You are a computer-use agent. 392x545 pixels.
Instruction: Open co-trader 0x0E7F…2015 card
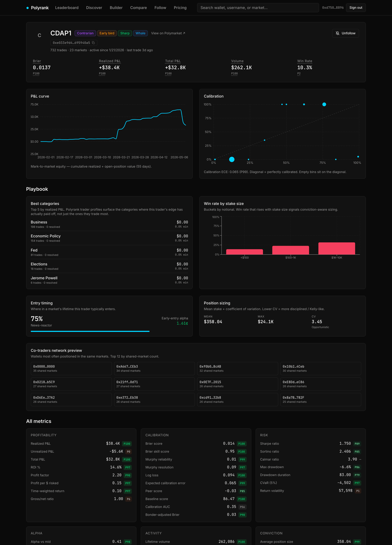[237, 384]
